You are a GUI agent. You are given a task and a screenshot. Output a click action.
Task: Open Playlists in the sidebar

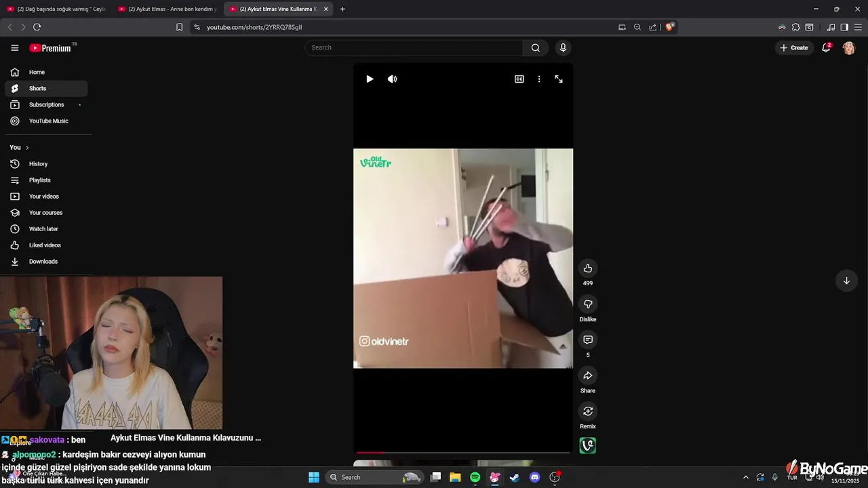pyautogui.click(x=46, y=180)
